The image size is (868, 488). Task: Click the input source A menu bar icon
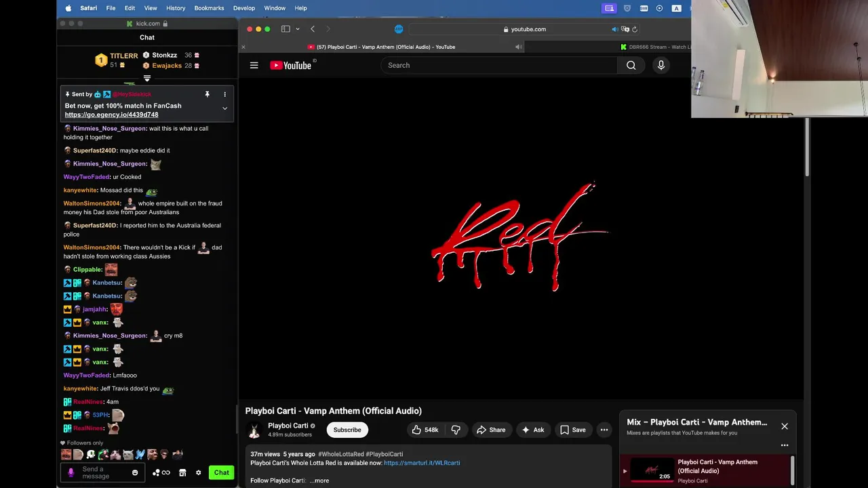click(x=676, y=8)
